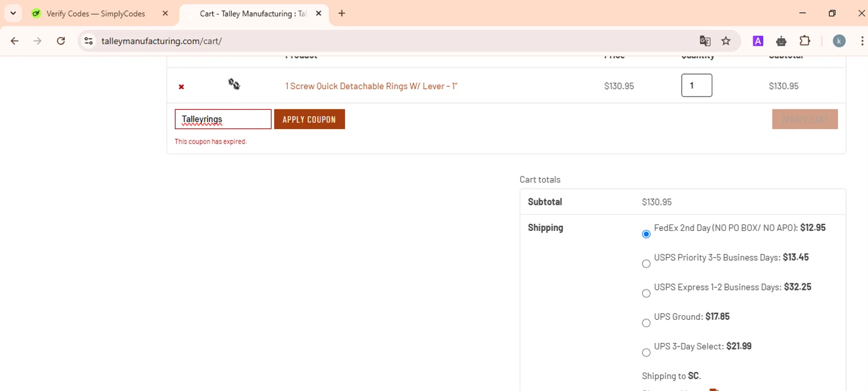Restore down the Chrome window
The height and width of the screenshot is (391, 868).
pyautogui.click(x=832, y=13)
